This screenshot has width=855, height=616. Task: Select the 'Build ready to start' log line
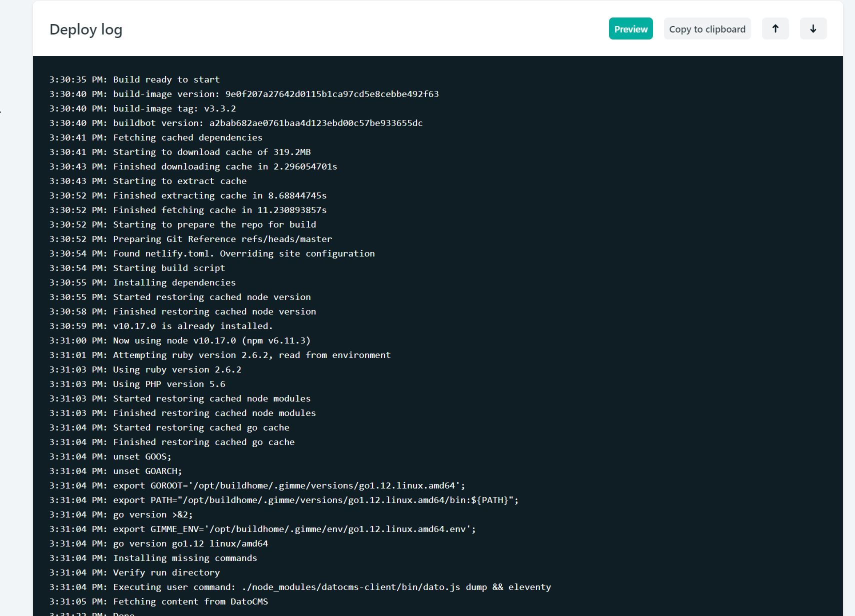[134, 79]
